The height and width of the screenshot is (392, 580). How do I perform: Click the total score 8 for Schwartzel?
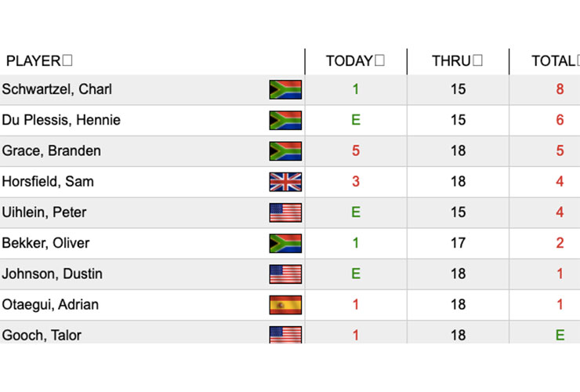point(560,89)
